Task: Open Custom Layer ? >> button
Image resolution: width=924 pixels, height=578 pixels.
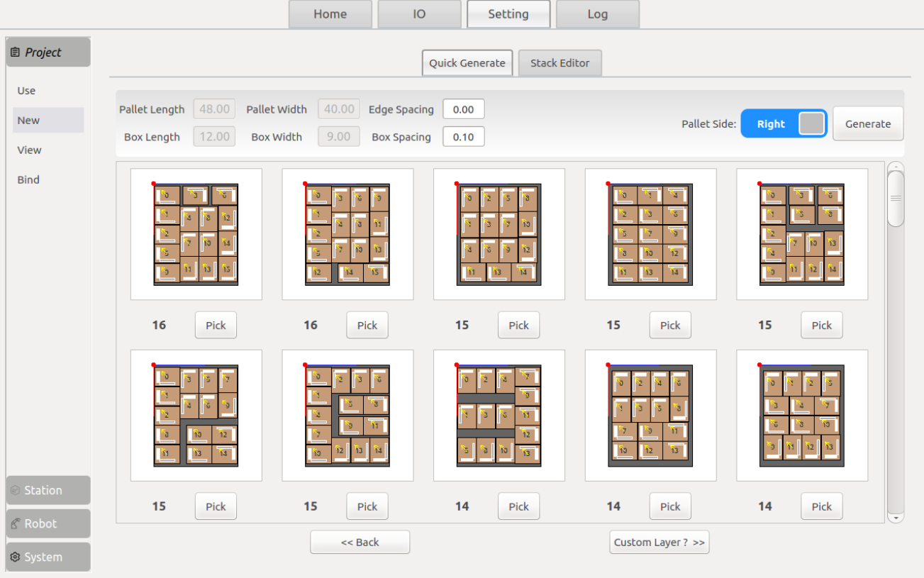Action: [x=659, y=543]
